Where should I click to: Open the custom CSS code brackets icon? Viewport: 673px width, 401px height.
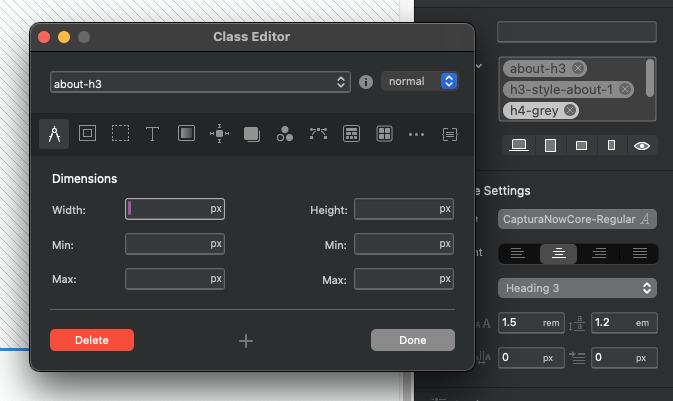pyautogui.click(x=450, y=133)
